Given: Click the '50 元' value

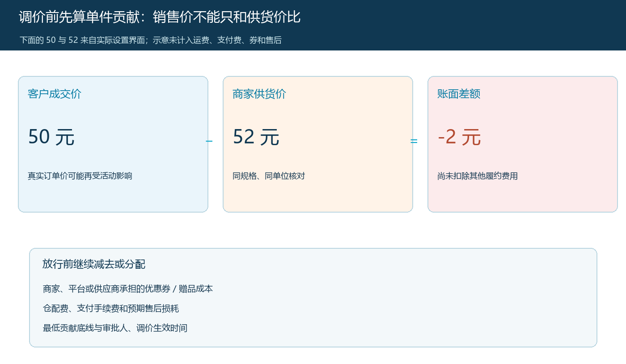Looking at the screenshot, I should (51, 137).
